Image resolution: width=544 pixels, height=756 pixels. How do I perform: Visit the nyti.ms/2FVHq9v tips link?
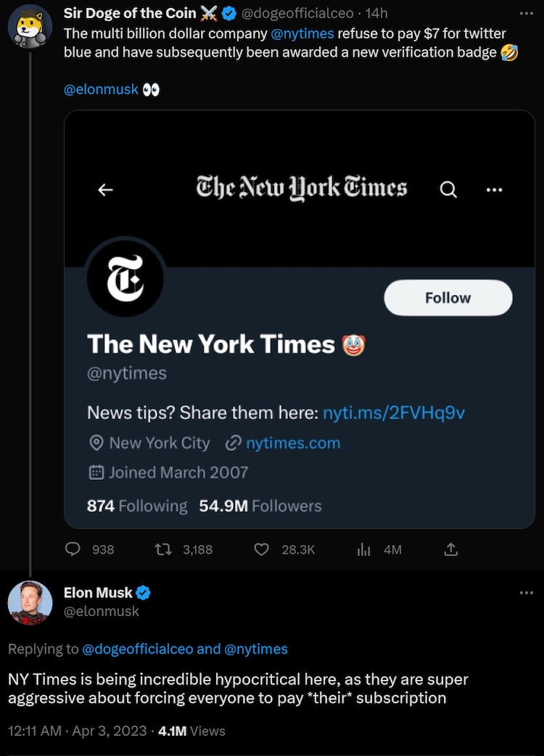[393, 412]
